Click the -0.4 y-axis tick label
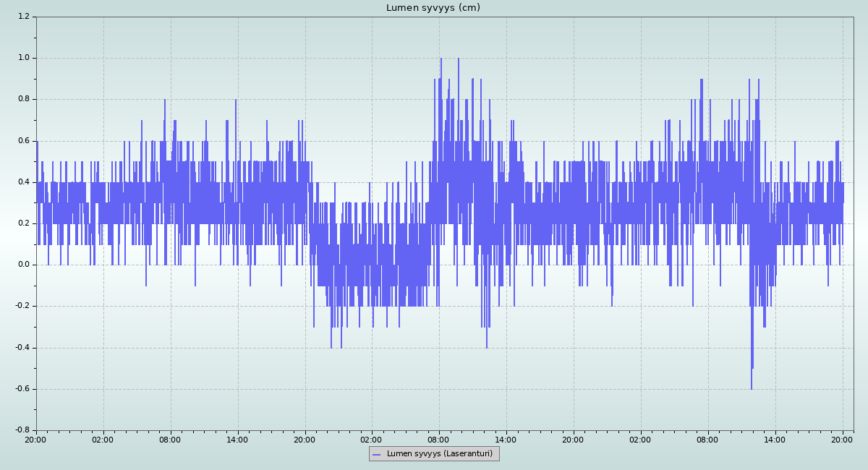The width and height of the screenshot is (868, 470). point(22,348)
